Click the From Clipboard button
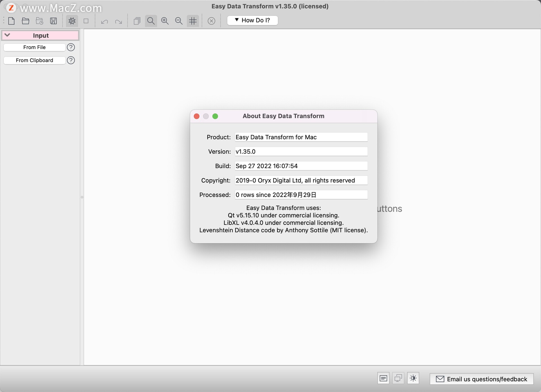The width and height of the screenshot is (541, 392). click(x=34, y=60)
